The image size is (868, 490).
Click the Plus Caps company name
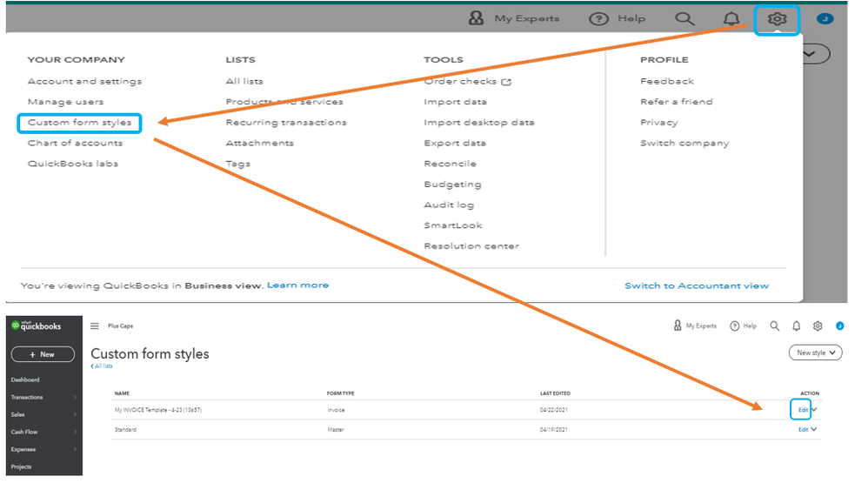tap(120, 326)
